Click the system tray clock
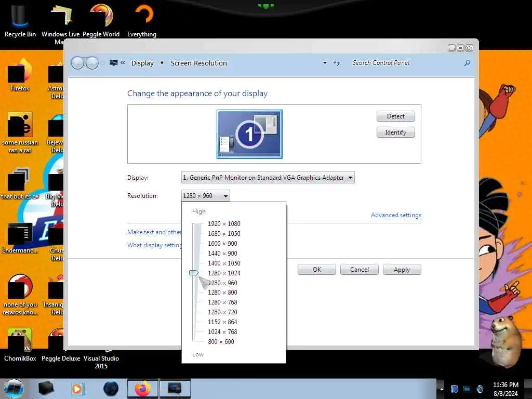532x399 pixels. [x=506, y=389]
